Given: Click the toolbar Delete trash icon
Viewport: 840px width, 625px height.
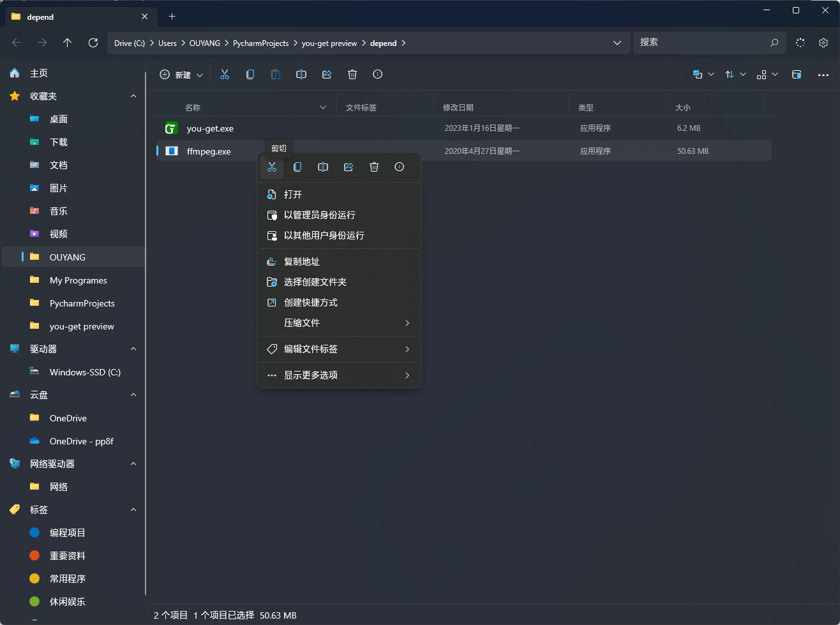Looking at the screenshot, I should click(x=352, y=75).
